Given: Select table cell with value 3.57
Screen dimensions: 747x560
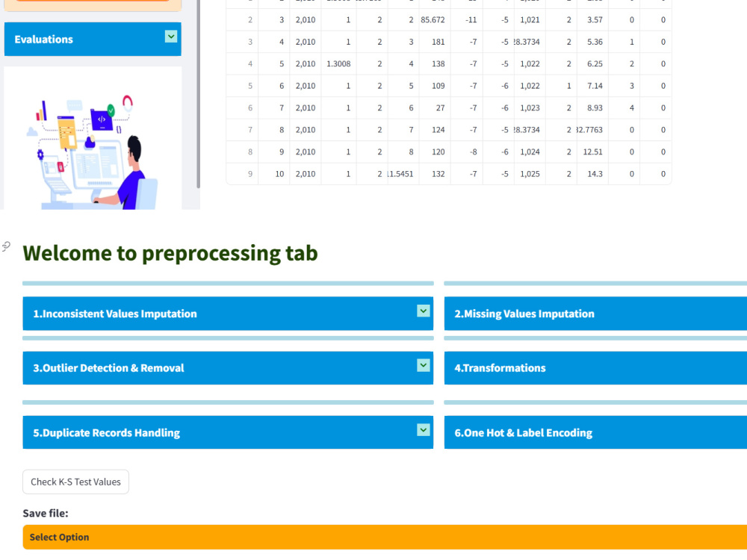Looking at the screenshot, I should [x=592, y=20].
